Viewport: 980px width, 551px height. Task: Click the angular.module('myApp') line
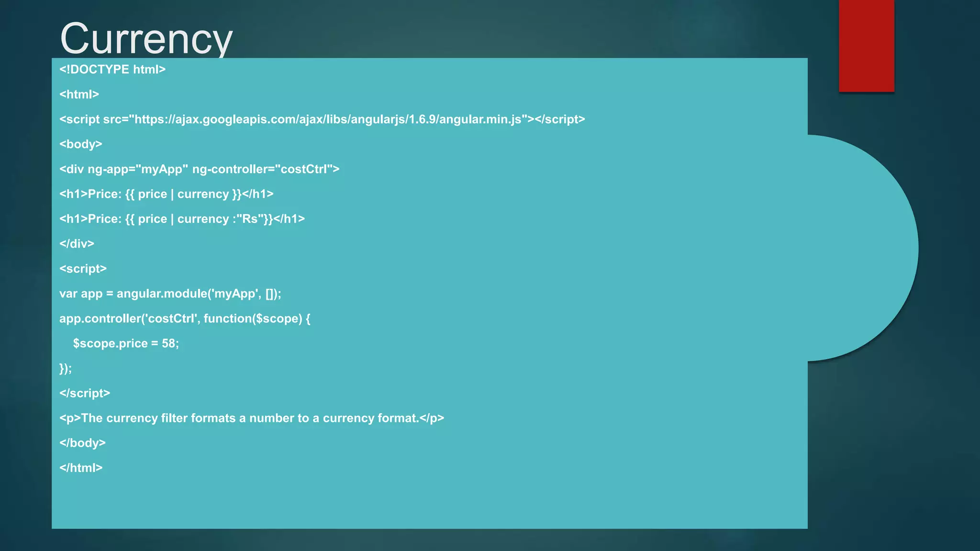(x=170, y=293)
